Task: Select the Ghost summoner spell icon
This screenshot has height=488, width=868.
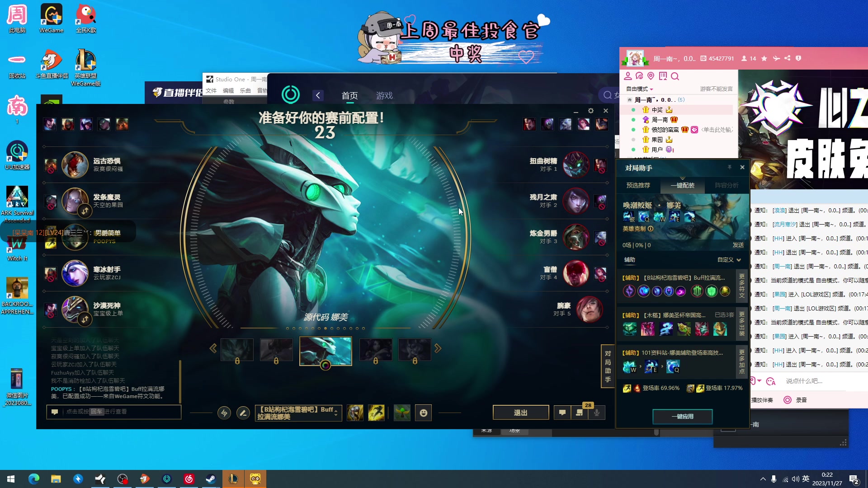Action: pyautogui.click(x=355, y=413)
